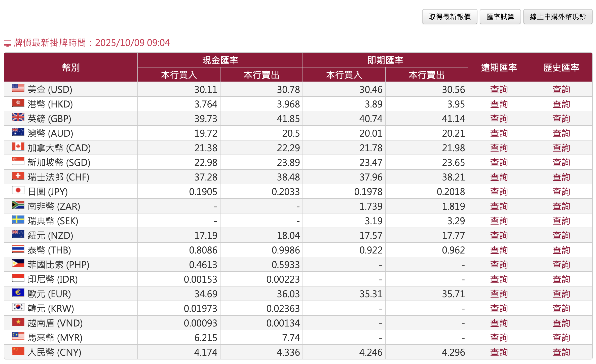Open EUR forward rate 查詢 link
Viewport: 596px width, 364px height.
pyautogui.click(x=499, y=294)
